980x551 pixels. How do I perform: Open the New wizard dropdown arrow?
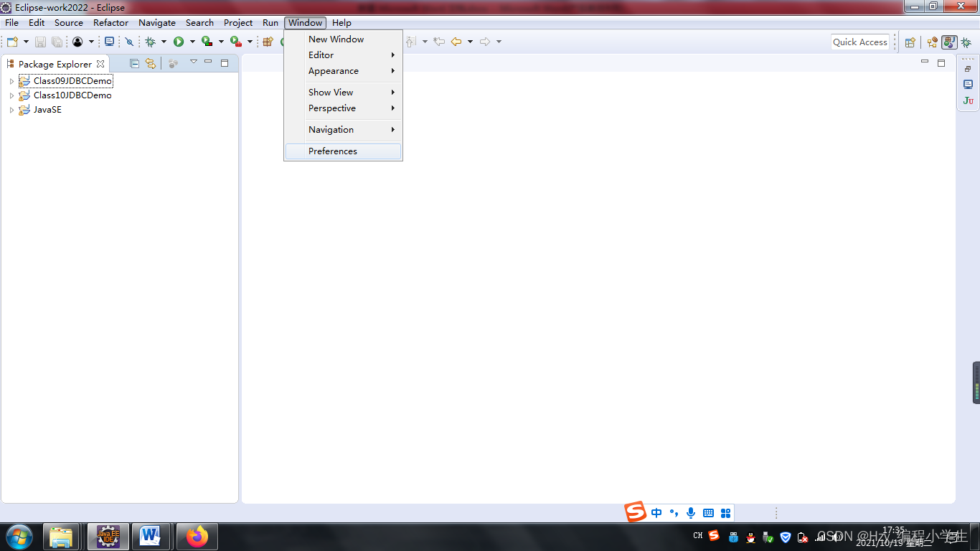(x=26, y=42)
